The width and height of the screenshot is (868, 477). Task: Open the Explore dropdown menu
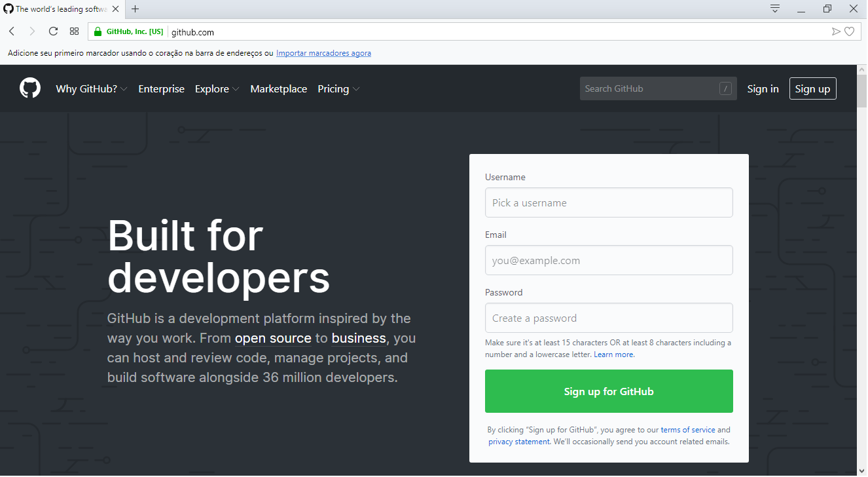click(x=216, y=88)
